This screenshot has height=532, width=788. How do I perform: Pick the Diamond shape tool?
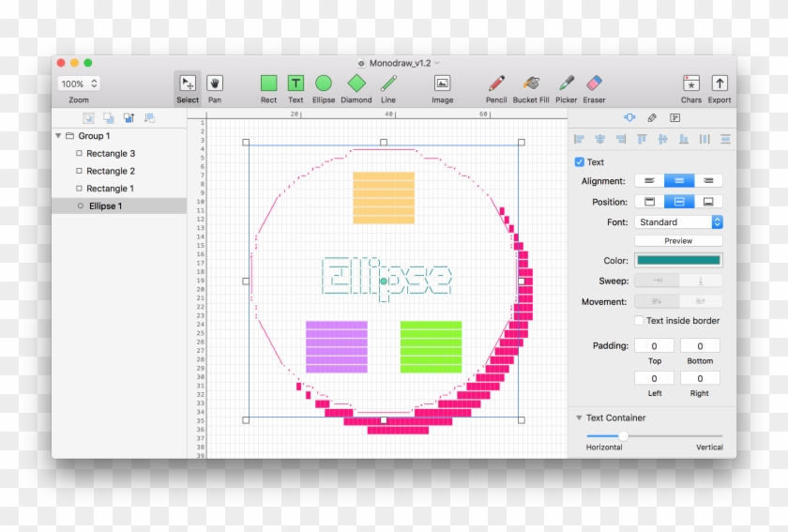pos(356,84)
